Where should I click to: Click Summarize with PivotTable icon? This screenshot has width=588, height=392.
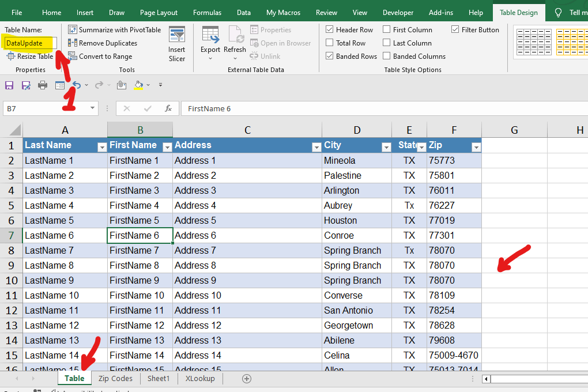[73, 29]
